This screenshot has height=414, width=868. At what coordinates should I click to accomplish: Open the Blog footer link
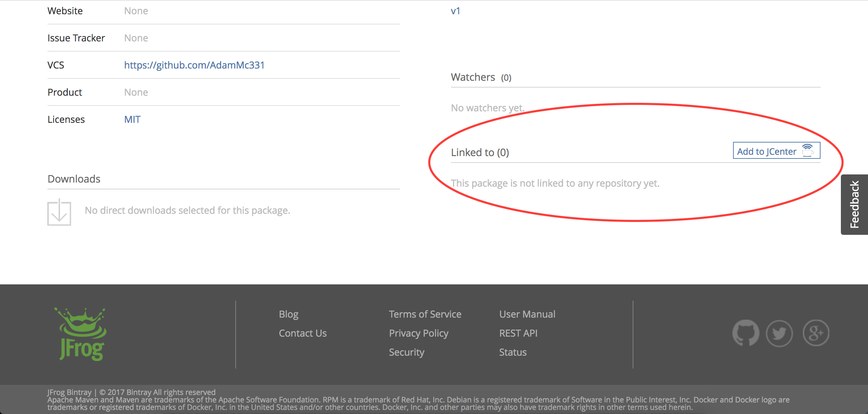click(x=289, y=314)
